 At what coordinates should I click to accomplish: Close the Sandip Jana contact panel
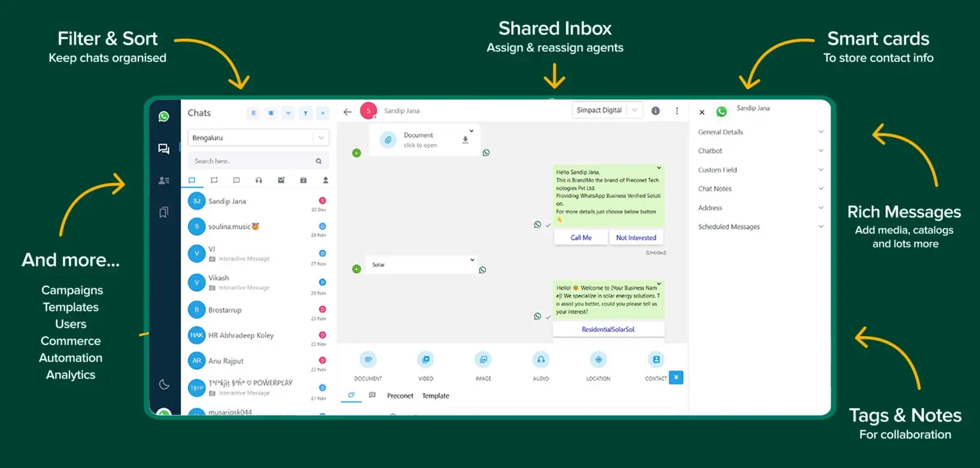click(x=702, y=112)
